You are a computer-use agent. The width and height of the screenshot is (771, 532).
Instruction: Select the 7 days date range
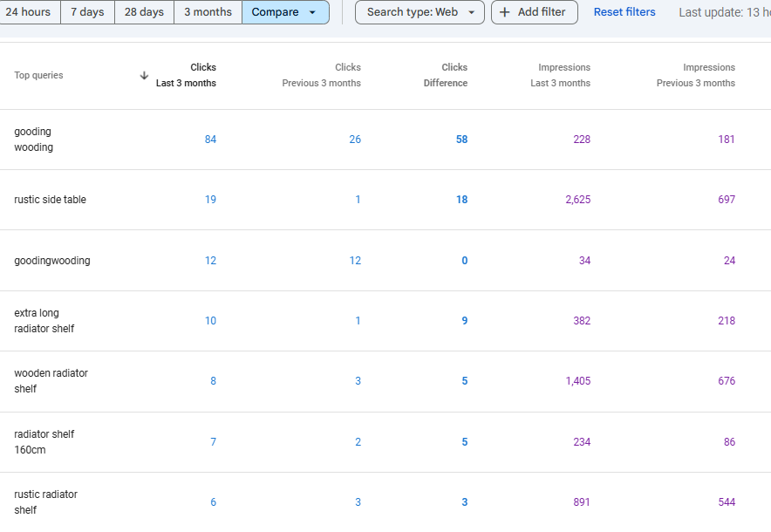coord(87,12)
